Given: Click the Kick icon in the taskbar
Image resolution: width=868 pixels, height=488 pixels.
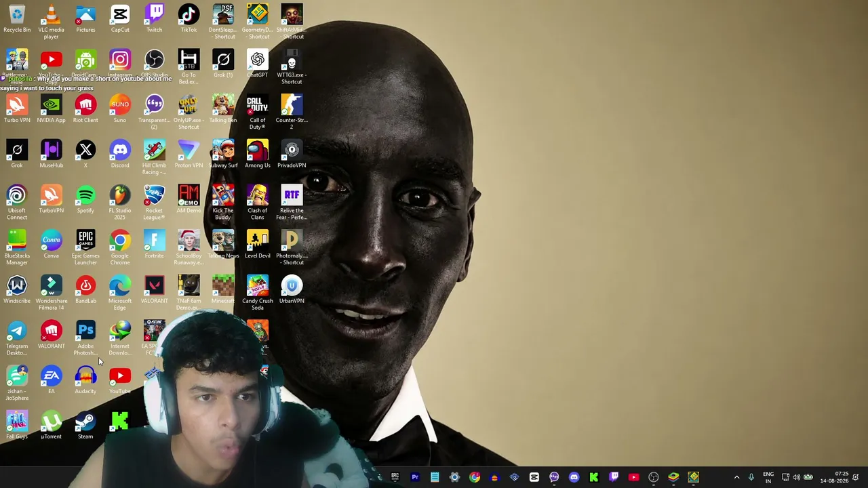Looking at the screenshot, I should coord(594,477).
